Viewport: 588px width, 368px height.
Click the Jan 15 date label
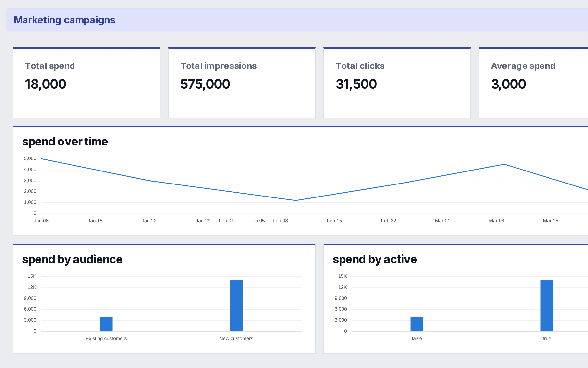[x=95, y=221]
